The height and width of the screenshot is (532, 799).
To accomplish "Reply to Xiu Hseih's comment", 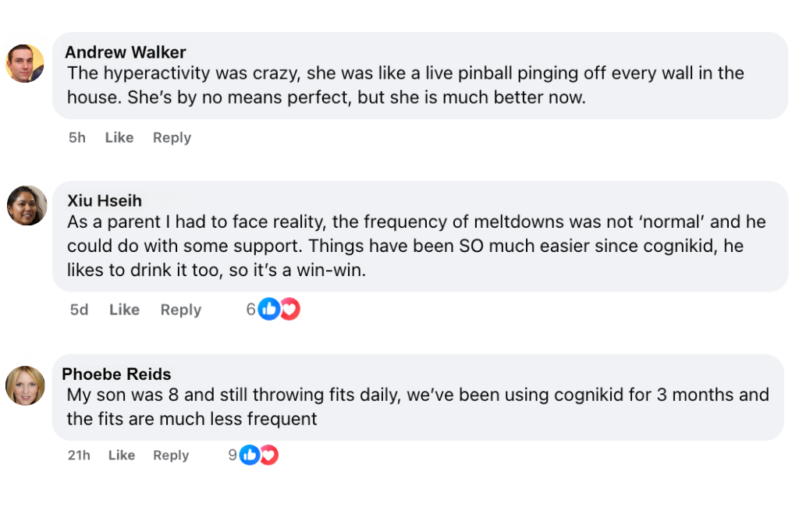I will tap(181, 310).
